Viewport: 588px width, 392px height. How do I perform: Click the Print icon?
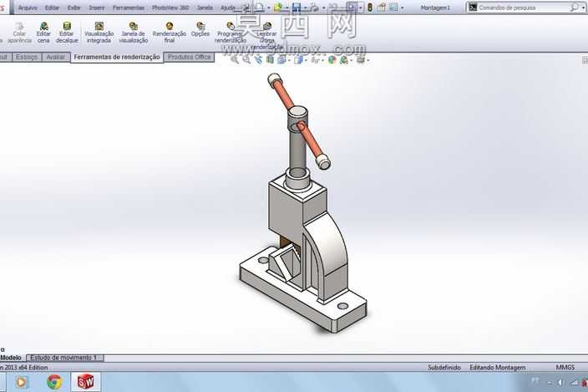315,8
